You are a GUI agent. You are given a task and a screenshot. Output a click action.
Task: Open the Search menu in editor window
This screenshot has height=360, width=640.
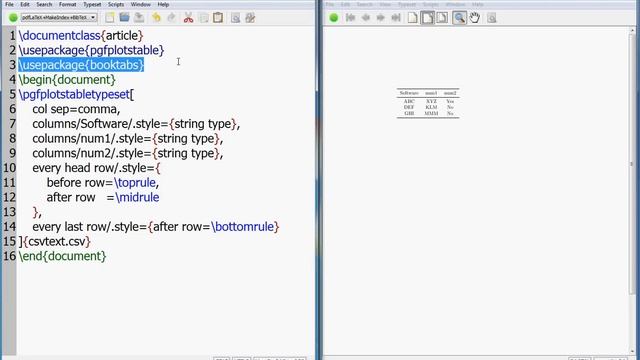44,4
